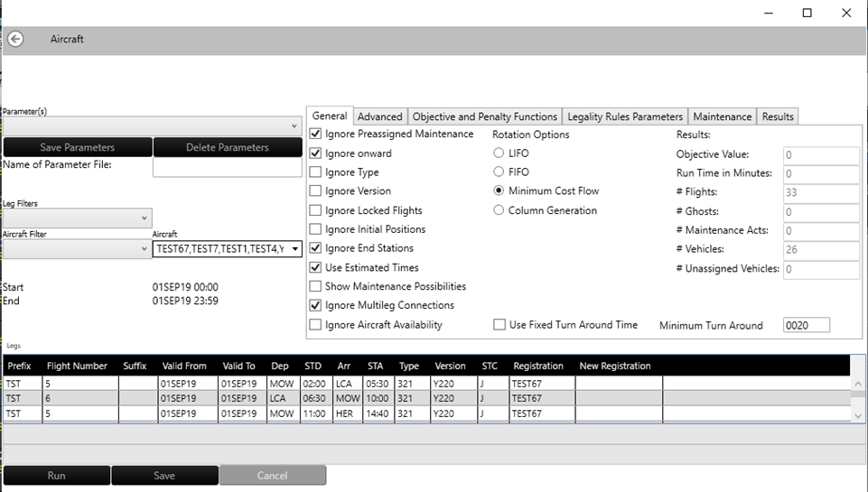Click the Version column header
This screenshot has height=492, width=868.
click(x=450, y=366)
